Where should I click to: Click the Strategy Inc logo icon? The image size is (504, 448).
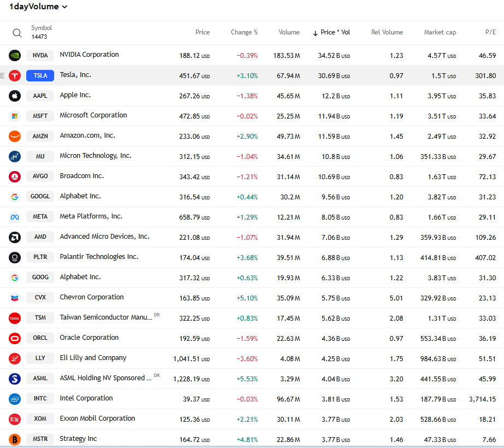coord(15,439)
